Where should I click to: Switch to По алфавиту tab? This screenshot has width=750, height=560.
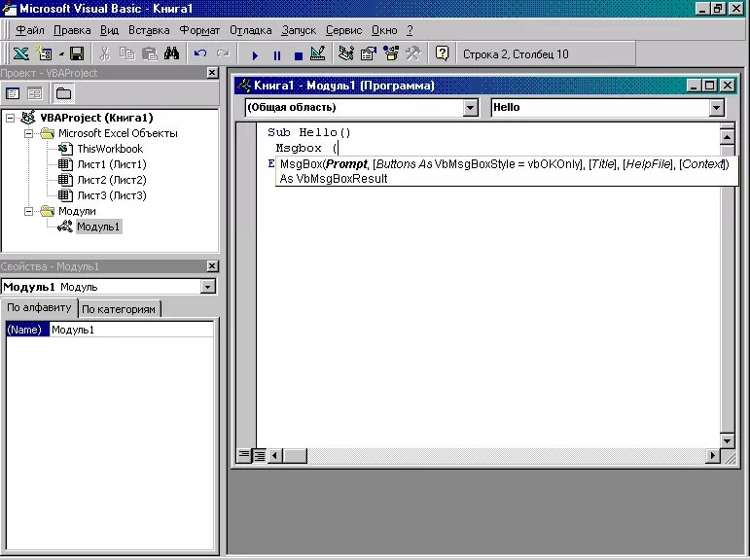(39, 307)
